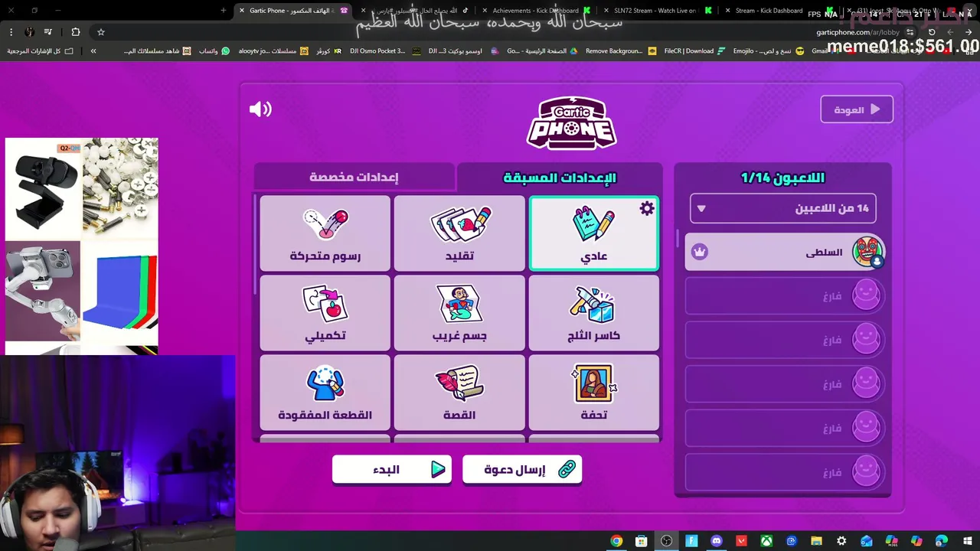
Task: Pick the تحفة masterpiece preset
Action: [x=593, y=393]
